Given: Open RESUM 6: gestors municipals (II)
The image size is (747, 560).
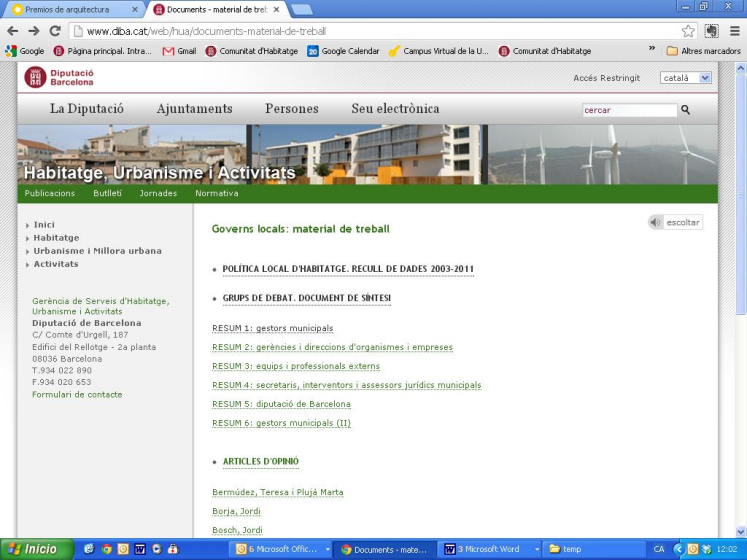Looking at the screenshot, I should coord(281,423).
